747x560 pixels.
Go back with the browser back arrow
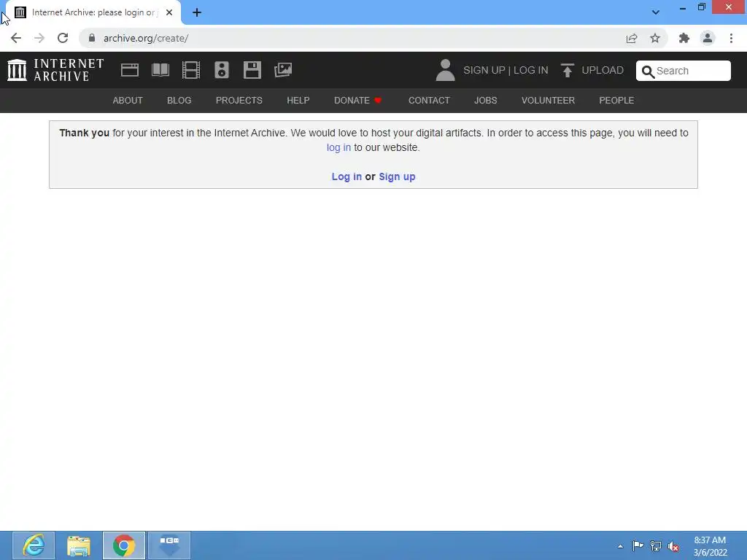[16, 38]
